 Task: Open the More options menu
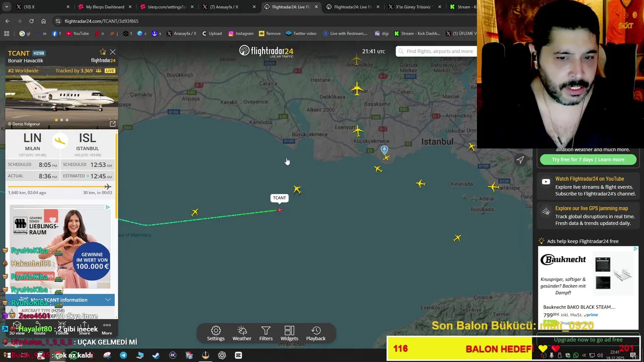tap(107, 329)
